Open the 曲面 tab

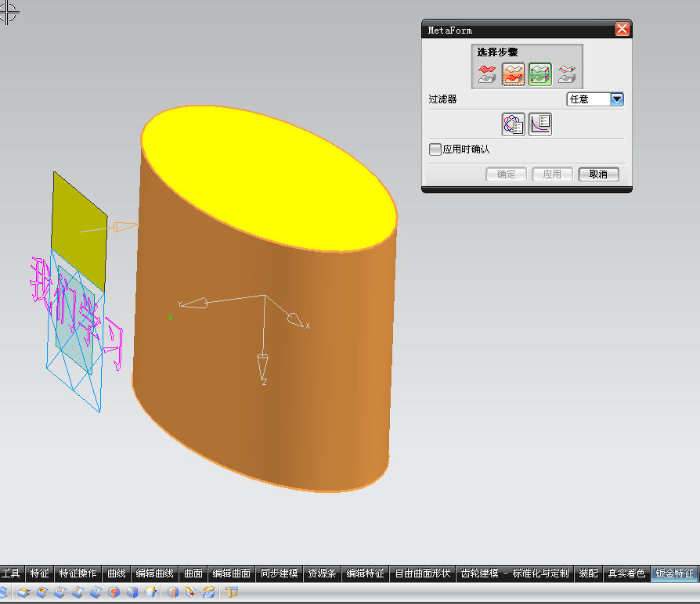193,573
